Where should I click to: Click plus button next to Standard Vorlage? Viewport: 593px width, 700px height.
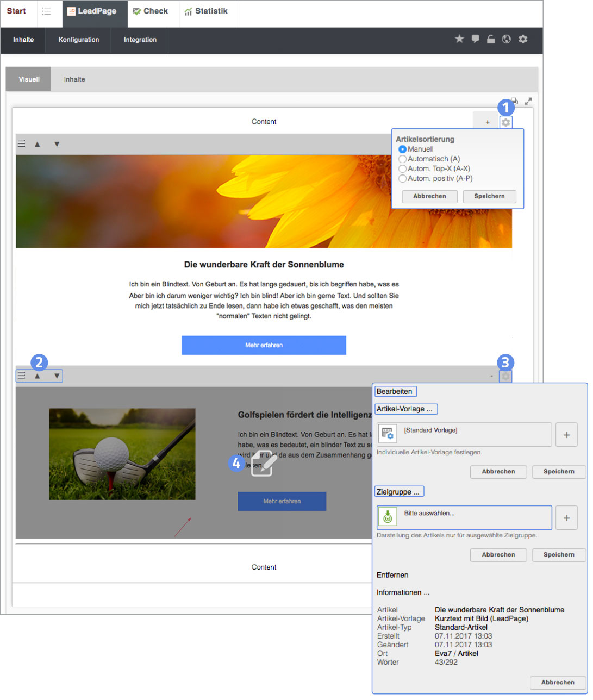[x=566, y=435]
